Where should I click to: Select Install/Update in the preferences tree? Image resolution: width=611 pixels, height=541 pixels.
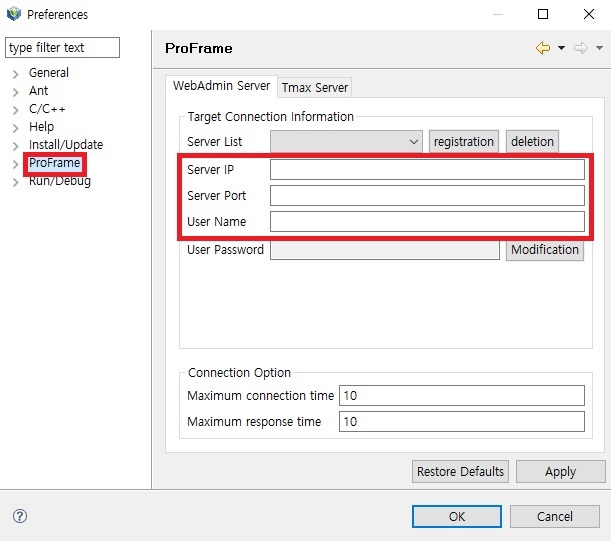click(66, 145)
